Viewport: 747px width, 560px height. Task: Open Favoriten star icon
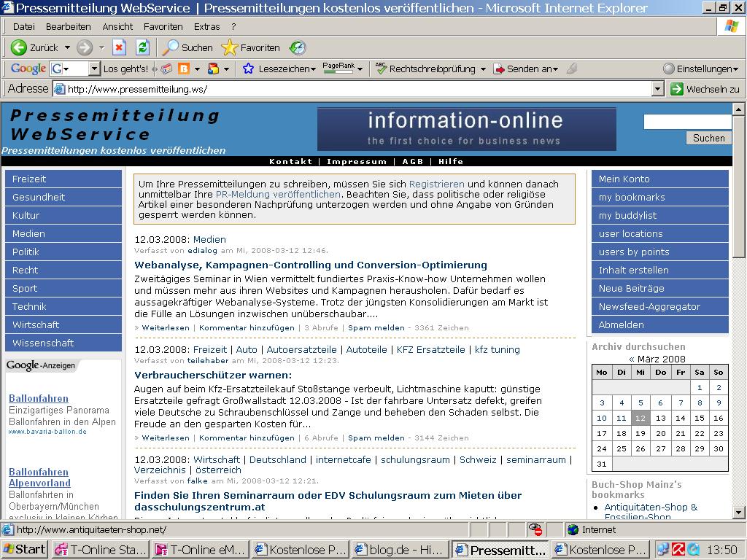coord(229,47)
